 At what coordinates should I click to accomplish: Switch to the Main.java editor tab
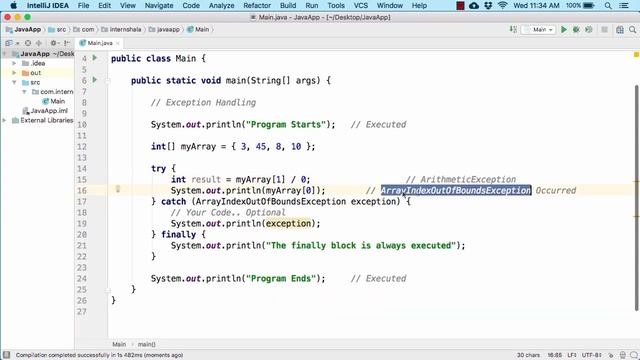coord(98,43)
